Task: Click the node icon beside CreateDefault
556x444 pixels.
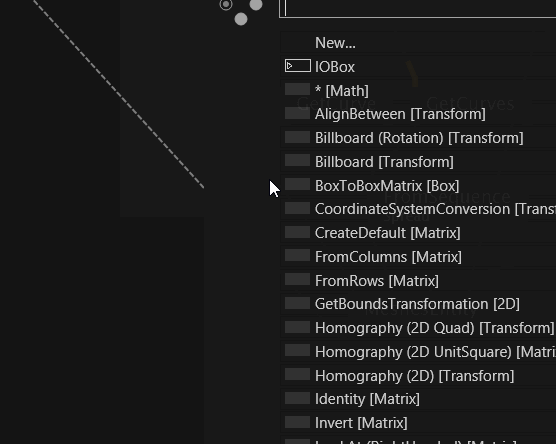Action: coord(298,232)
